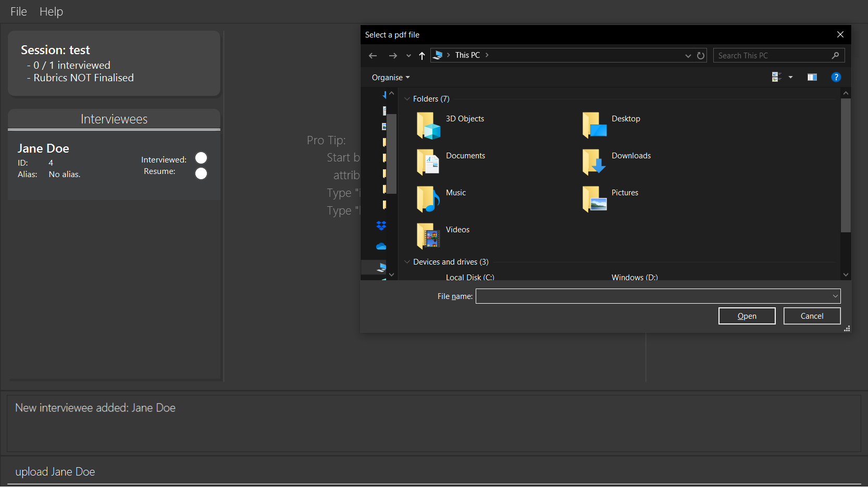Focus the command box with upload Jane Doe

tap(434, 472)
